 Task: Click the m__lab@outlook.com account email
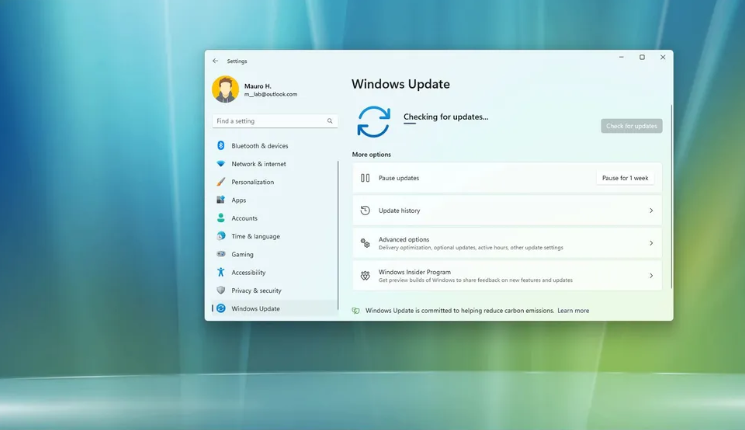(270, 94)
